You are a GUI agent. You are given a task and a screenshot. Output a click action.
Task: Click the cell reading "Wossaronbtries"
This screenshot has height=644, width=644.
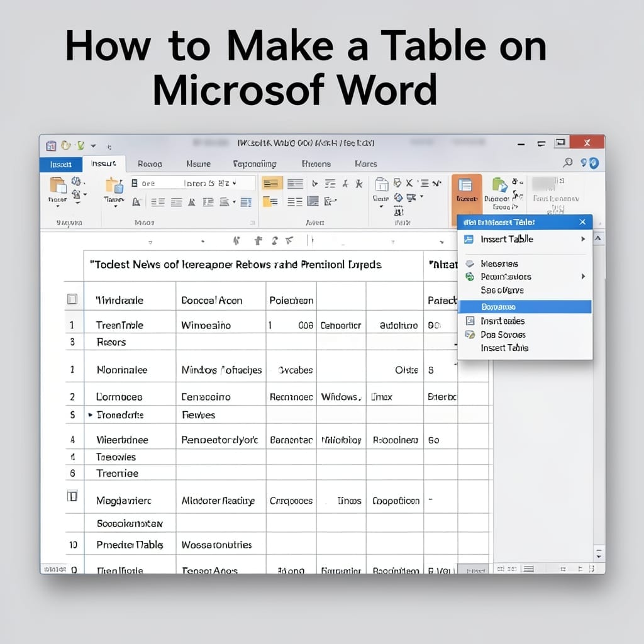[221, 544]
